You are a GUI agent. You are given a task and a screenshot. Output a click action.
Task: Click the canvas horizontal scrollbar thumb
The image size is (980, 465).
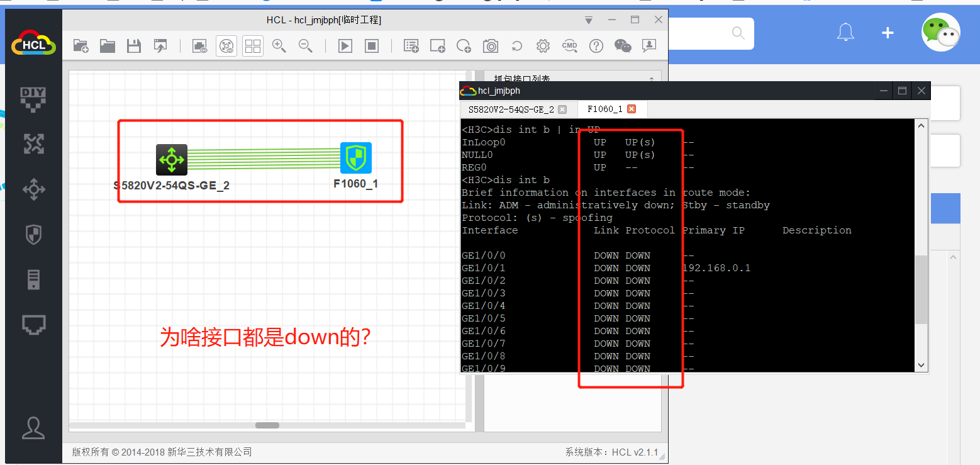267,425
